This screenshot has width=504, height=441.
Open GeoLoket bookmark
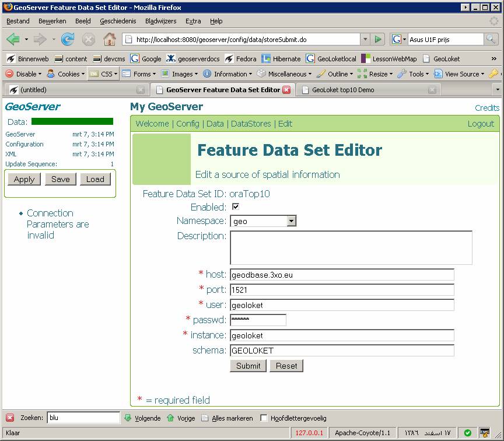point(441,59)
